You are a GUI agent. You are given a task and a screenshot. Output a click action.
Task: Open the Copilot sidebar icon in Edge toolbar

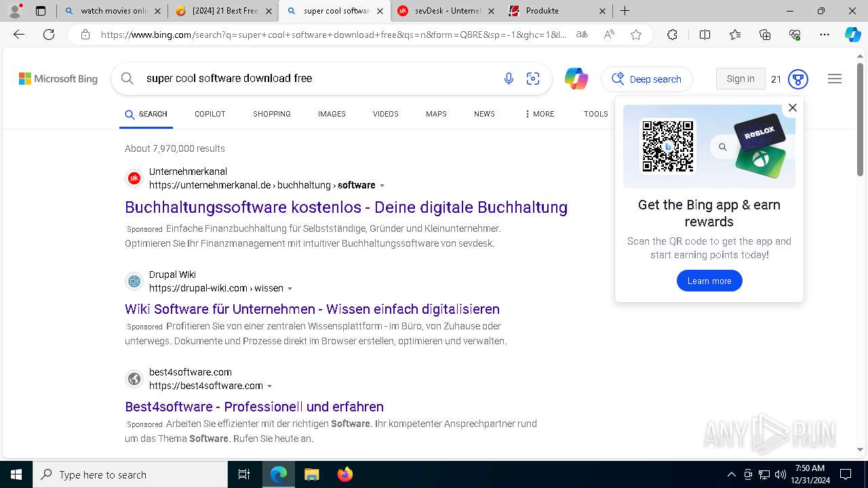click(852, 35)
